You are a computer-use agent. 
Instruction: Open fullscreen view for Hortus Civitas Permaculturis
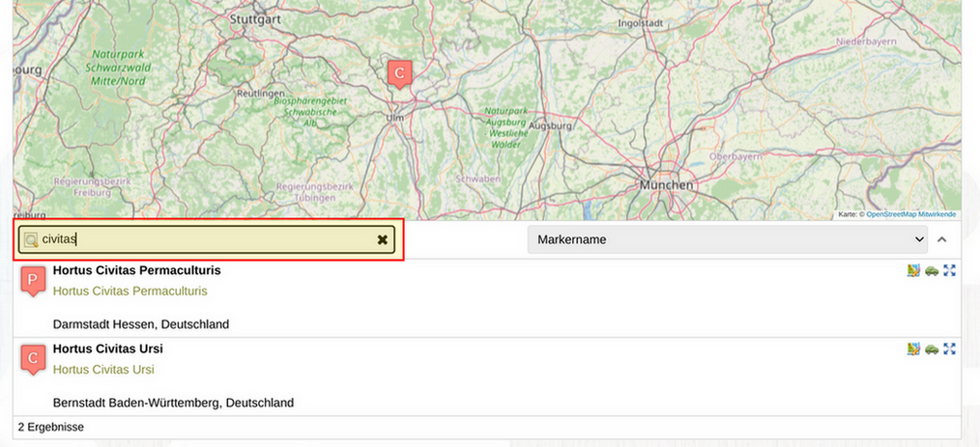coord(949,270)
